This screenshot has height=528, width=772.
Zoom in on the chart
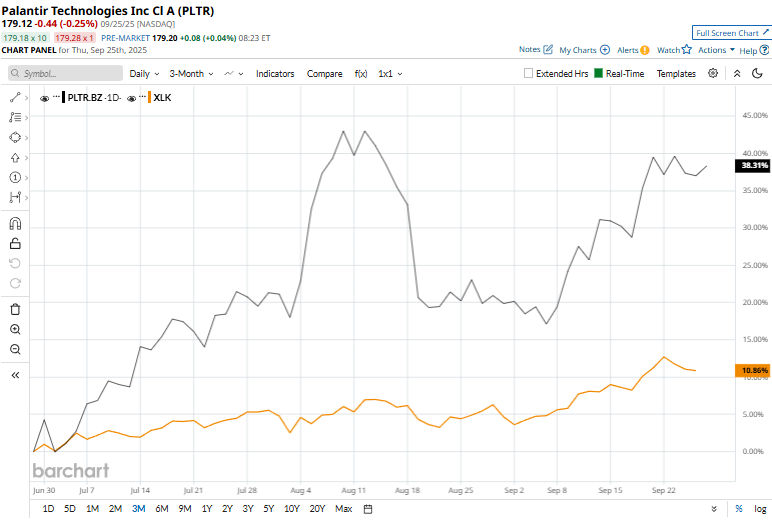(x=15, y=329)
